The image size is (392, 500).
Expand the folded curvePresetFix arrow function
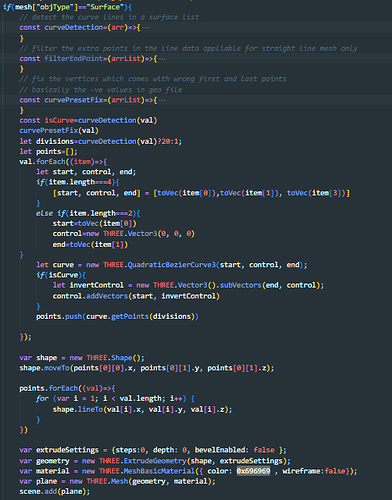coord(162,100)
